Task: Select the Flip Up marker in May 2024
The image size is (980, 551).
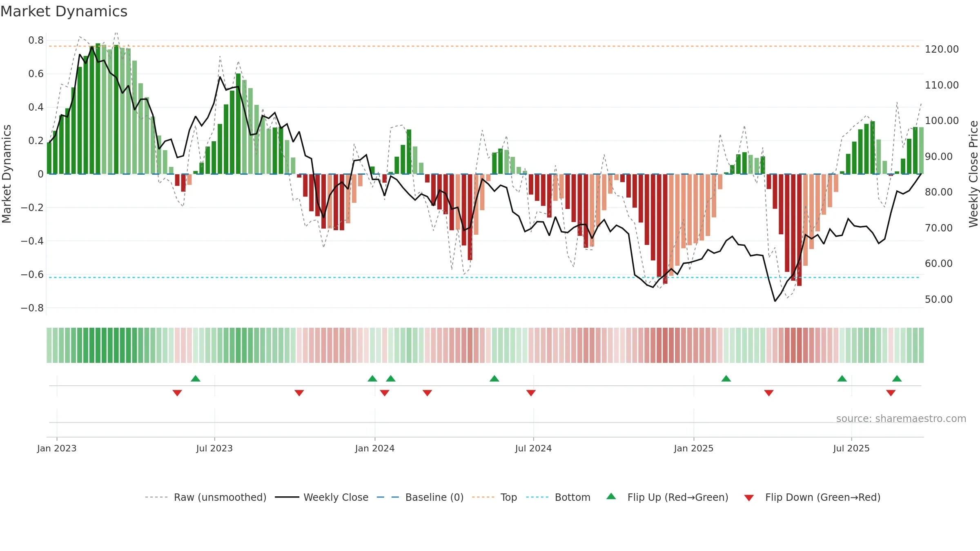Action: [494, 378]
